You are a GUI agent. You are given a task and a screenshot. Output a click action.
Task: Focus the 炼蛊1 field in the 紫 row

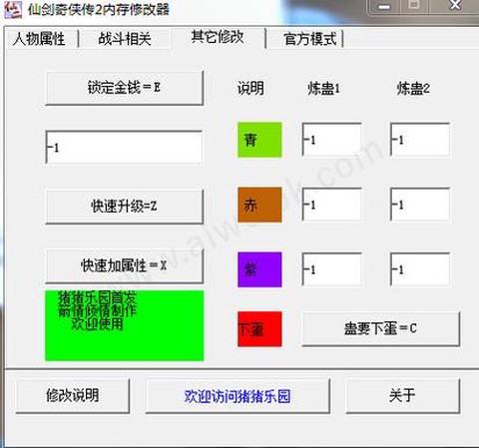(x=332, y=269)
